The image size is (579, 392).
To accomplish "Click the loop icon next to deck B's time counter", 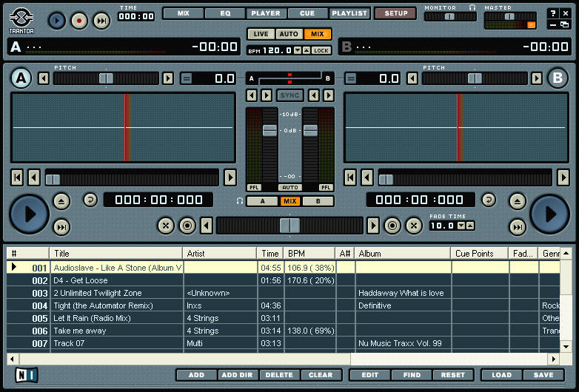I will point(489,200).
